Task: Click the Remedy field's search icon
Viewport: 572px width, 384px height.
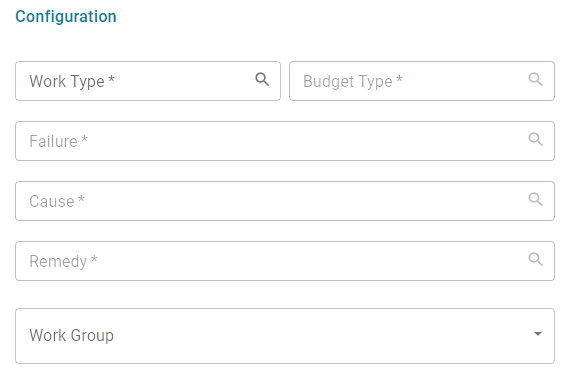Action: coord(536,259)
